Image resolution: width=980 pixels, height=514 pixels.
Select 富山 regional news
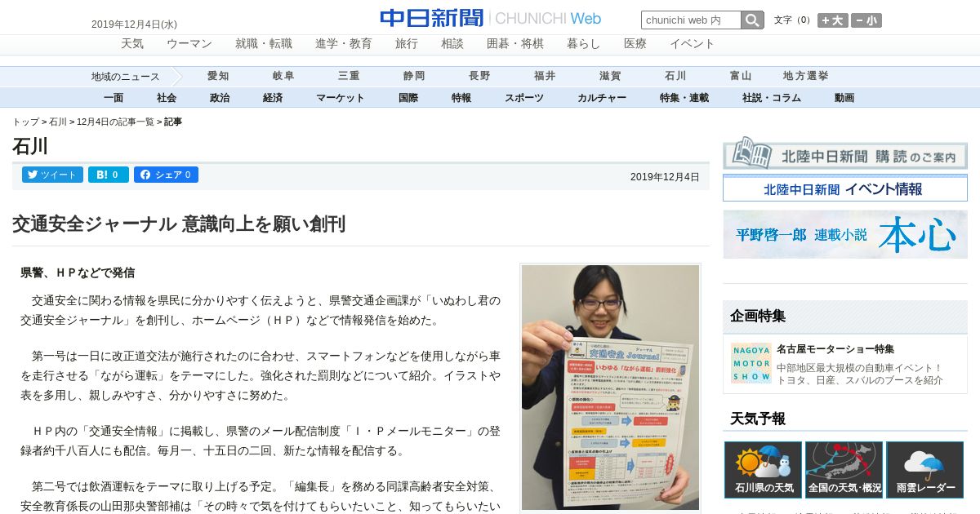(741, 76)
